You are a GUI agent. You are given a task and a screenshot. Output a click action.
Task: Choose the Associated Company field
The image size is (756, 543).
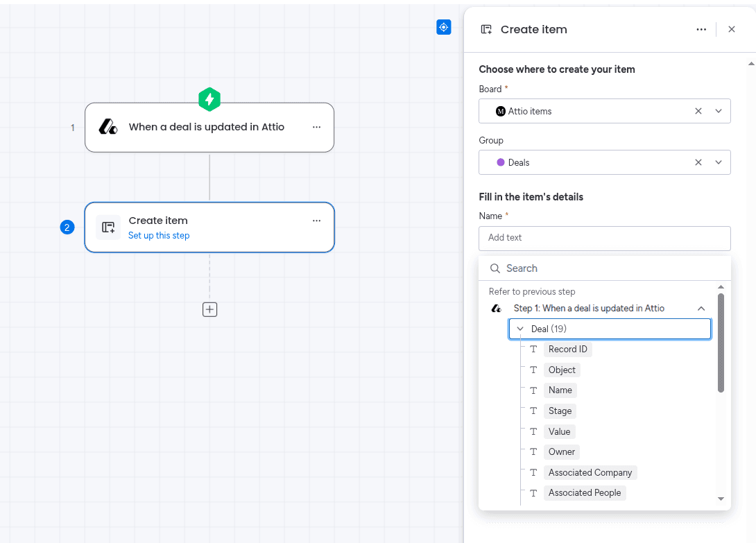coord(590,472)
